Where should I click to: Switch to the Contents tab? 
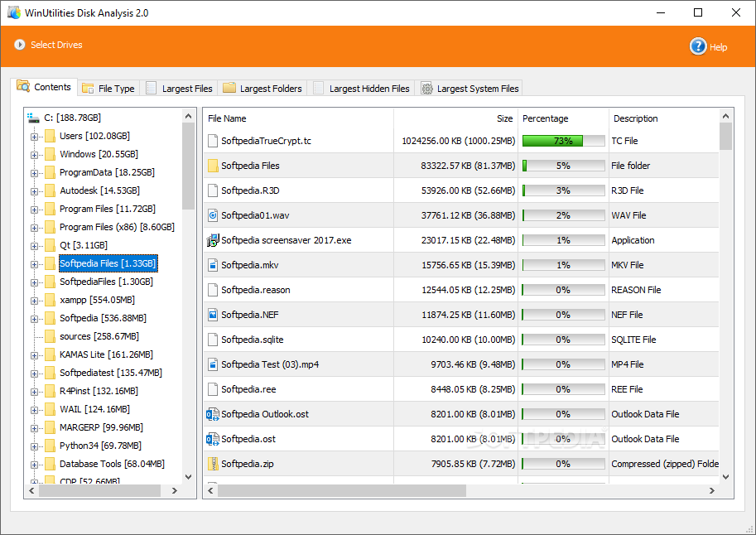point(44,87)
